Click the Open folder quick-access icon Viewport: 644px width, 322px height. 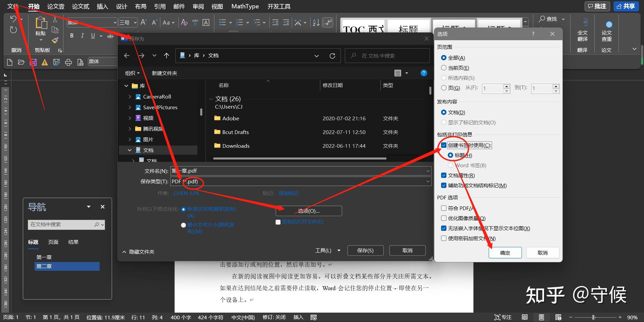tap(21, 62)
